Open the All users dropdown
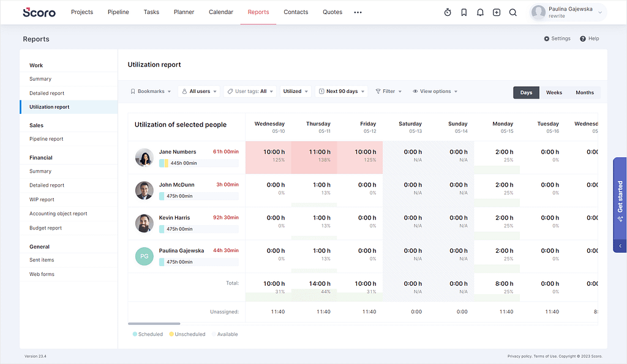Image resolution: width=627 pixels, height=364 pixels. point(199,92)
